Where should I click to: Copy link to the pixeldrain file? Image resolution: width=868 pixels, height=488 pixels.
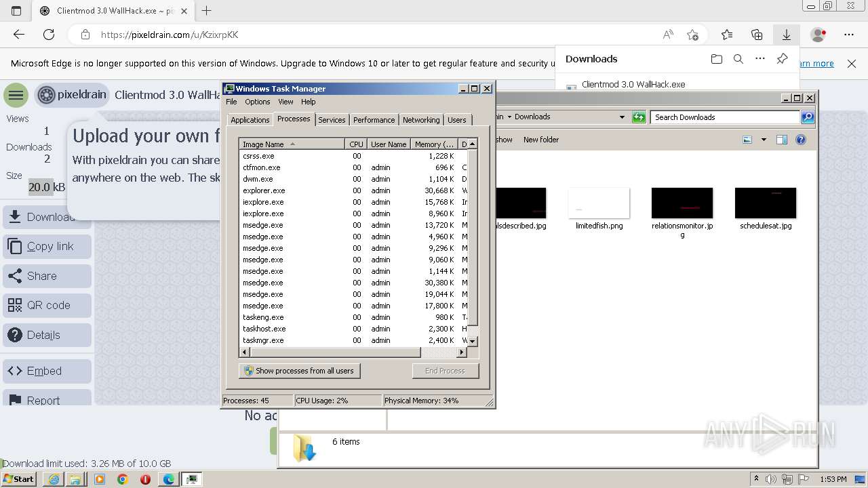coord(47,247)
